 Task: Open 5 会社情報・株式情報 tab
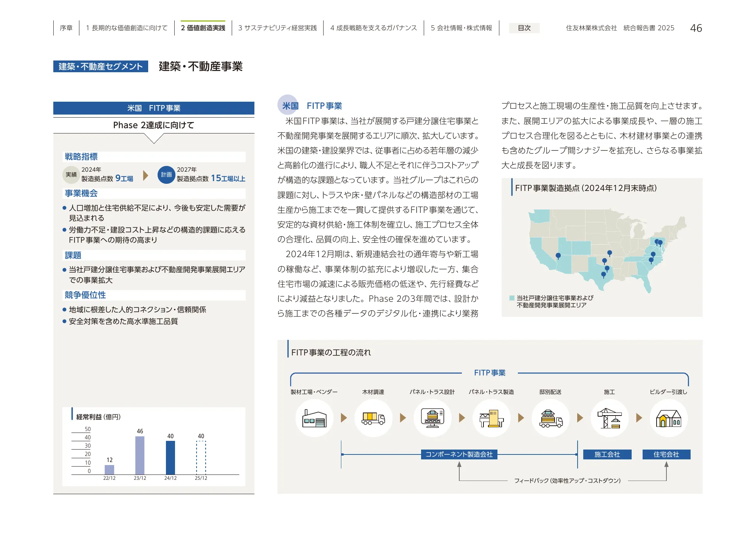tap(461, 28)
